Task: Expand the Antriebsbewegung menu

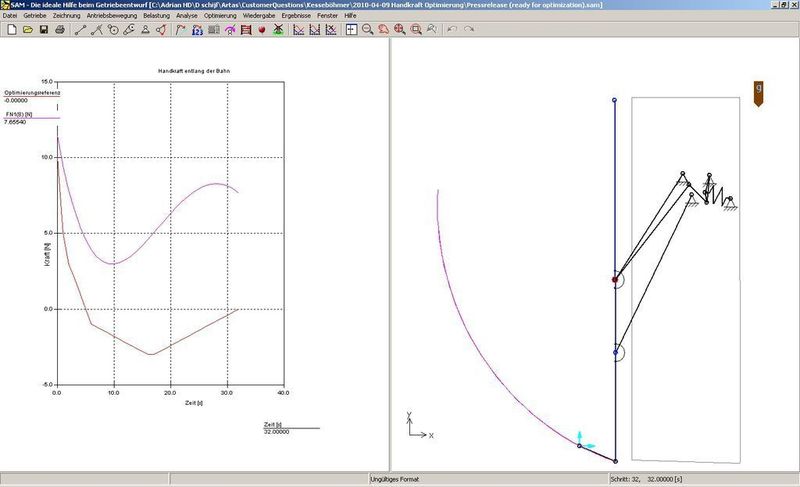Action: click(x=113, y=17)
